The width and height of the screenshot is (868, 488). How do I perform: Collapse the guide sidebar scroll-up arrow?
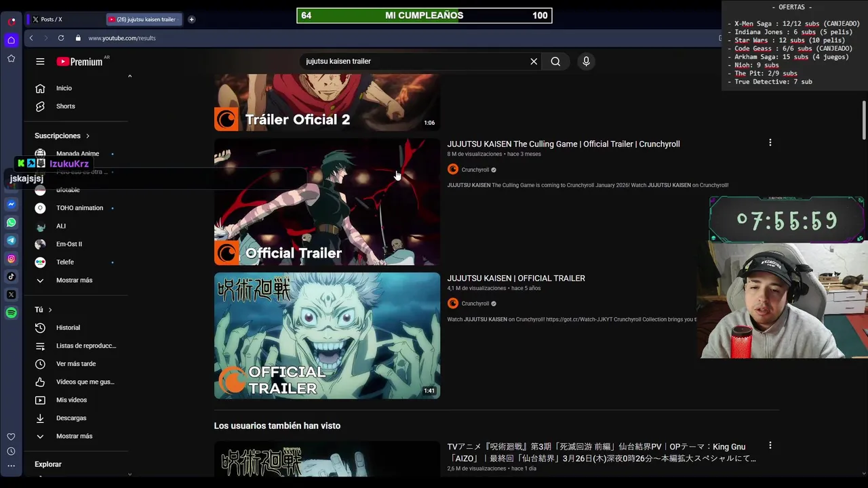pos(130,76)
